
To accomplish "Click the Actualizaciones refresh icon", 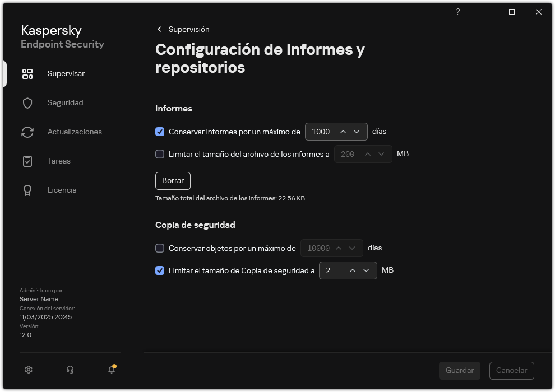I will pyautogui.click(x=27, y=132).
